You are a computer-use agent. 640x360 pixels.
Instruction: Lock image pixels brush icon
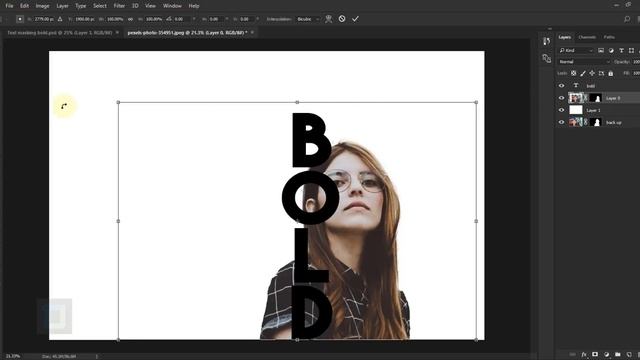583,73
